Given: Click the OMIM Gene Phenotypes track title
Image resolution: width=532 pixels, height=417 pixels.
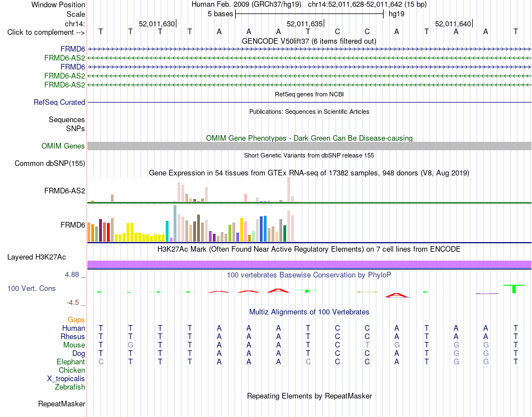Looking at the screenshot, I should (310, 138).
